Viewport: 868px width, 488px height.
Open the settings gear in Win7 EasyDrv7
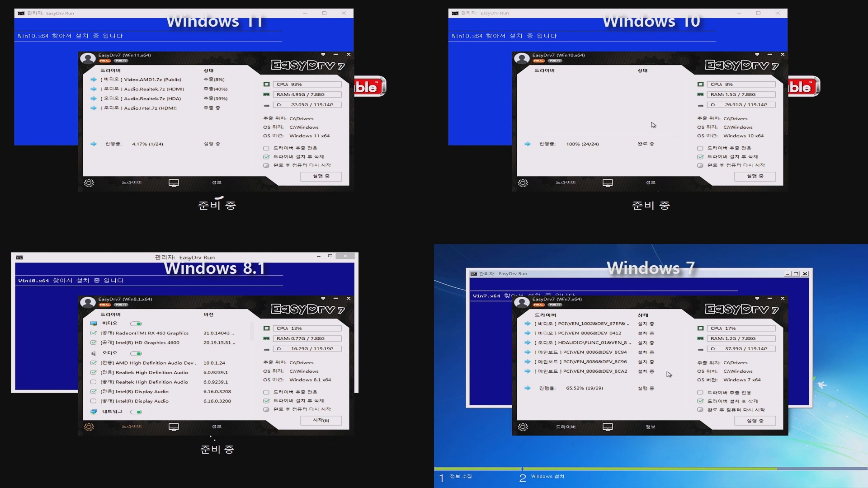(523, 427)
